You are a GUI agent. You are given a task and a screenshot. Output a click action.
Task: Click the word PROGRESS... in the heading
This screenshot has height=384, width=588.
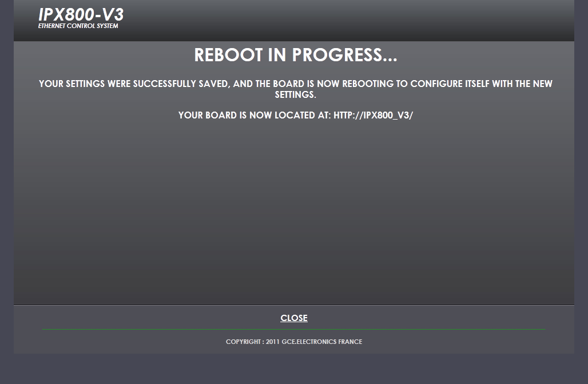(x=345, y=55)
